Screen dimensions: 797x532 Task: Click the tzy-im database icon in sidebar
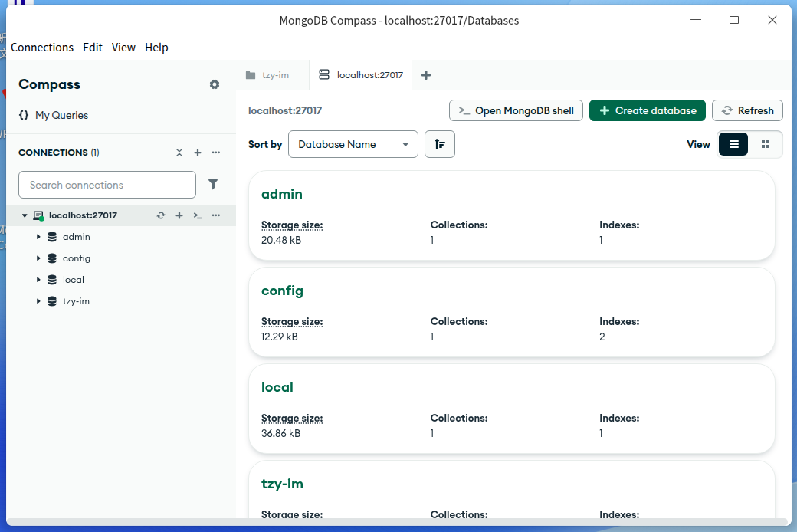point(52,301)
